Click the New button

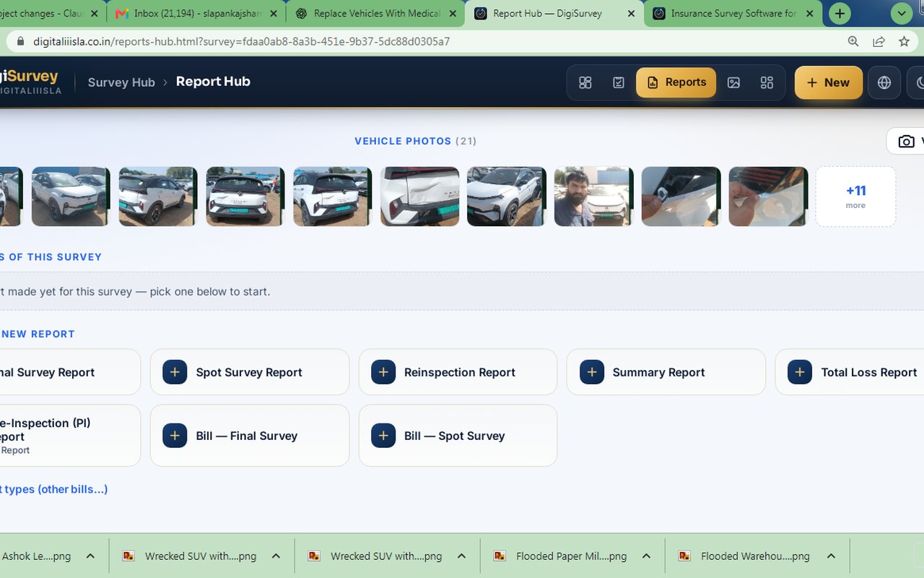pos(829,82)
